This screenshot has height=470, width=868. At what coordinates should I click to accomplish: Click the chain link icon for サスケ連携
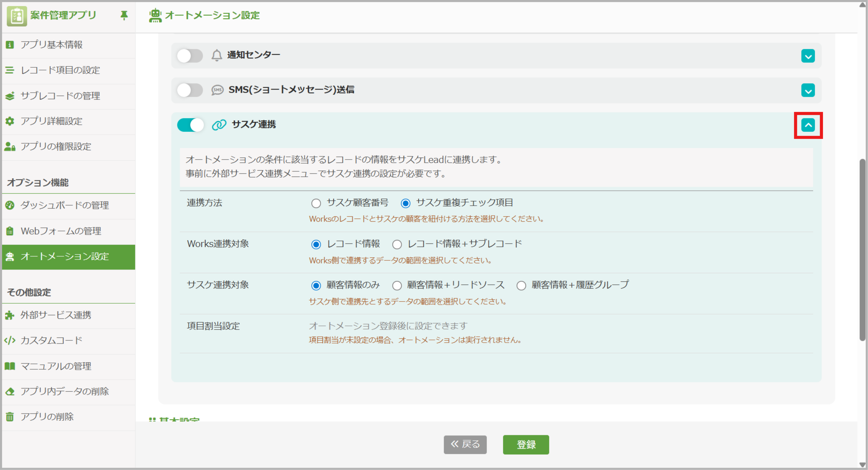click(219, 125)
